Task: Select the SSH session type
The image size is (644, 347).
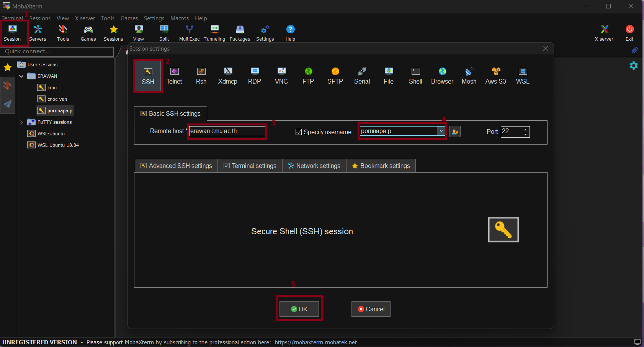Action: point(148,76)
